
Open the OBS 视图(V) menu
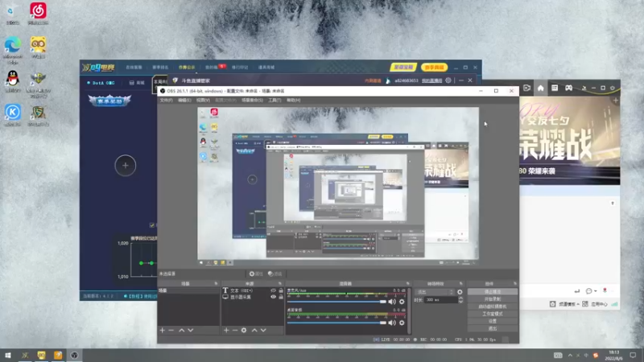point(203,100)
